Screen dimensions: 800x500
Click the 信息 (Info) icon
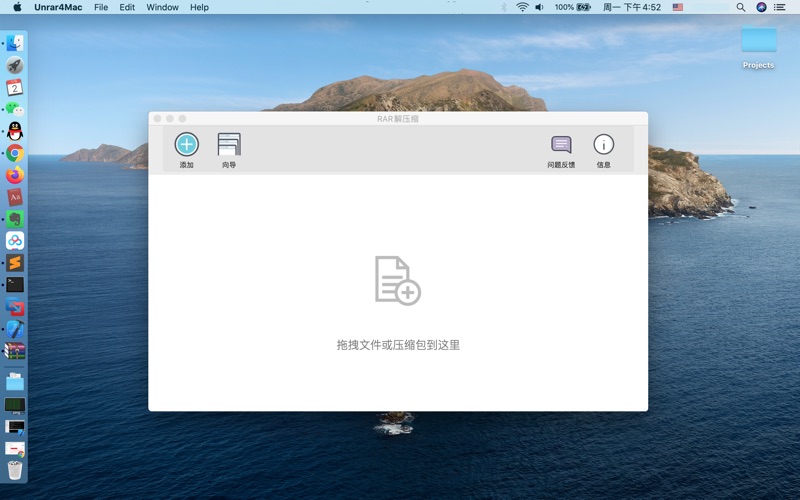pos(603,145)
